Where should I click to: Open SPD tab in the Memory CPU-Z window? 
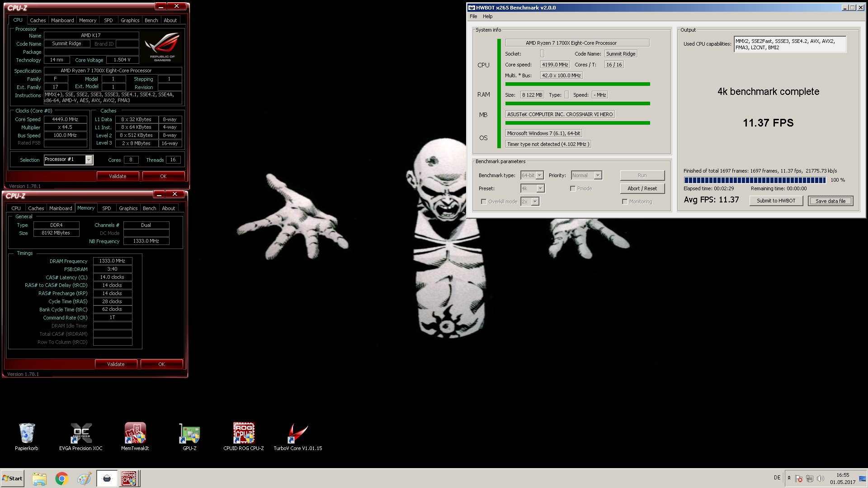pyautogui.click(x=107, y=208)
